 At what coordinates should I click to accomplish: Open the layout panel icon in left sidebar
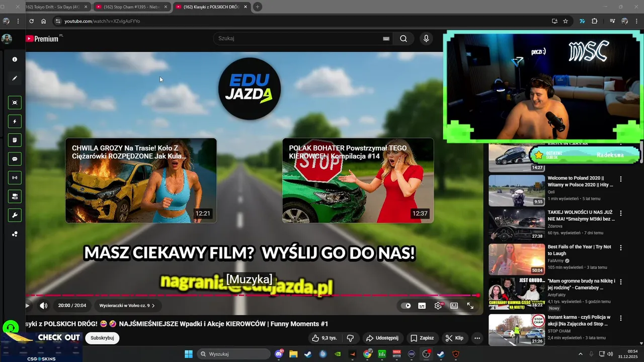[x=15, y=197]
